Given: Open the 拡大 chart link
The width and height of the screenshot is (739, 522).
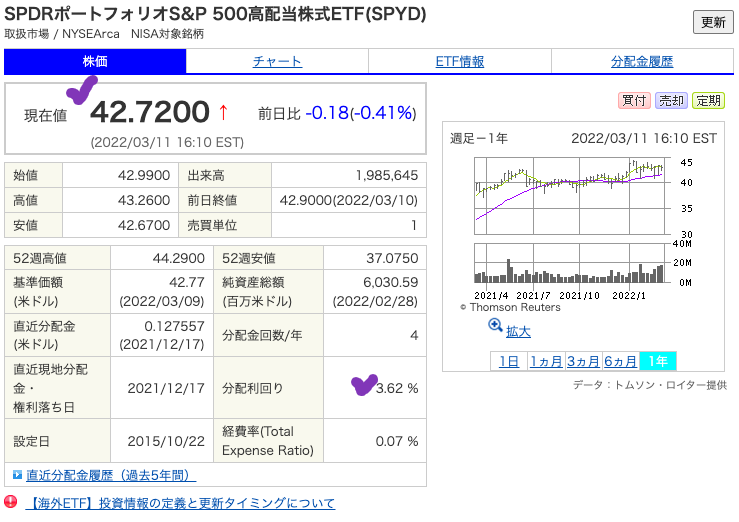Looking at the screenshot, I should [518, 332].
